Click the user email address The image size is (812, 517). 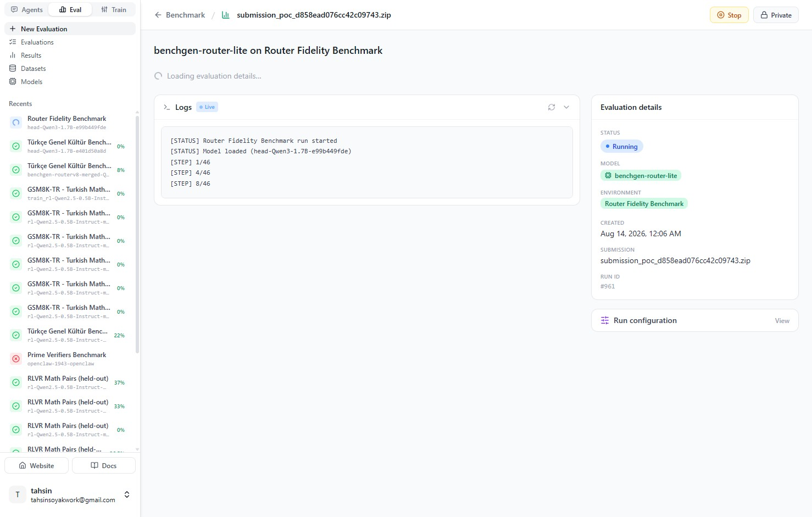(x=73, y=500)
